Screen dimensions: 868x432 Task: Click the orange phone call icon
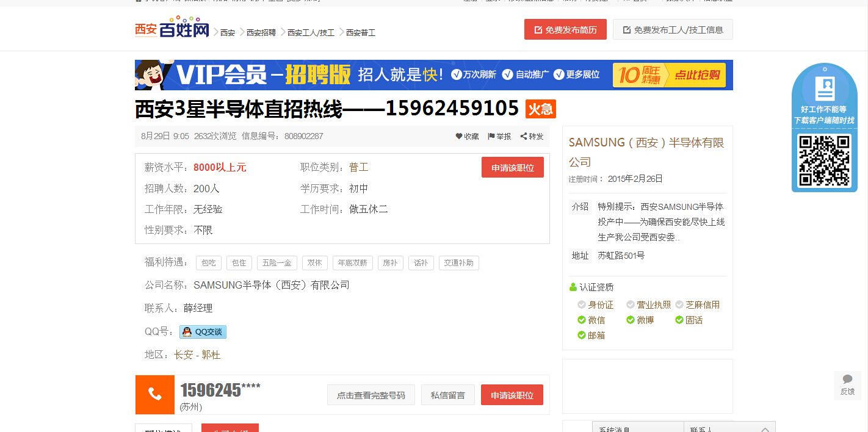(155, 395)
